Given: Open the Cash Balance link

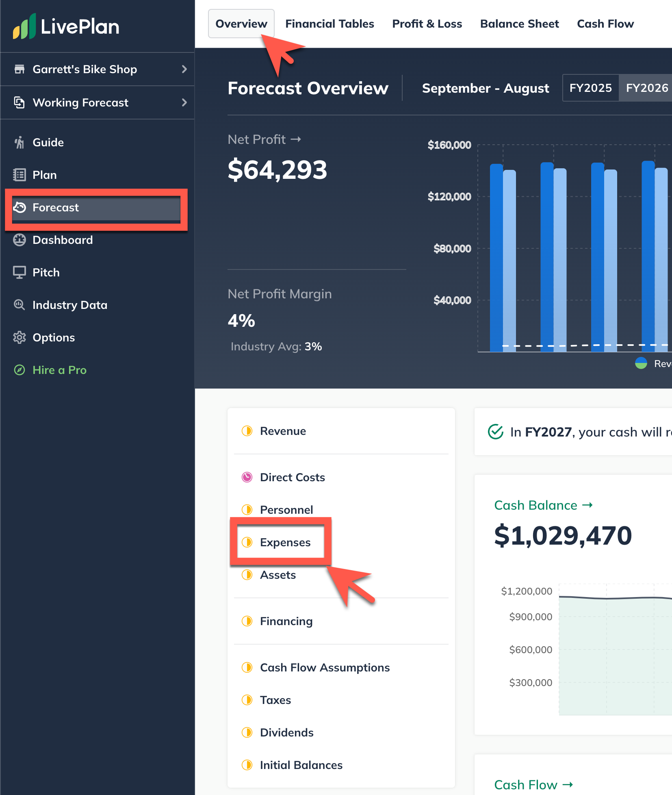Looking at the screenshot, I should (543, 505).
